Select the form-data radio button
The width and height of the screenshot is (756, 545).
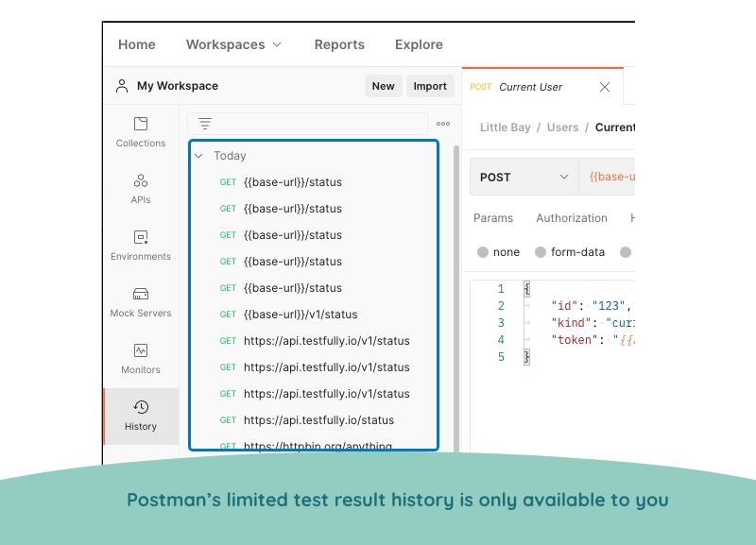(541, 252)
